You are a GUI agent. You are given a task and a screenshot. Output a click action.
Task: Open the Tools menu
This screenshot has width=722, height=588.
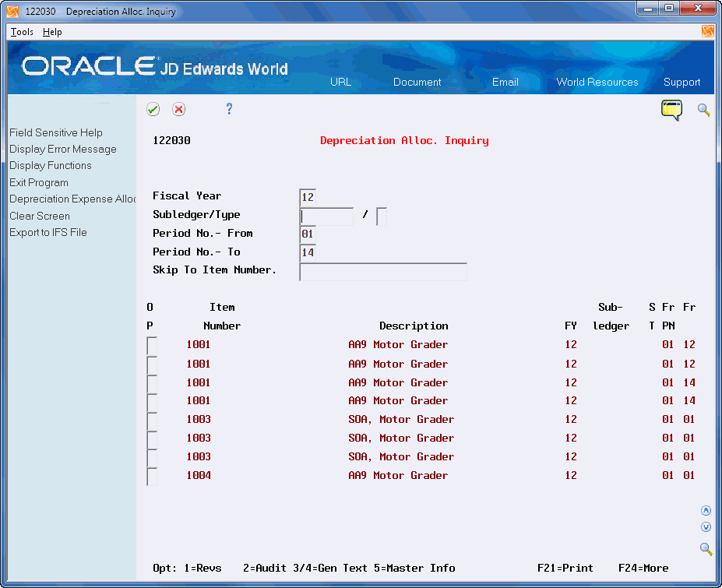coord(22,32)
